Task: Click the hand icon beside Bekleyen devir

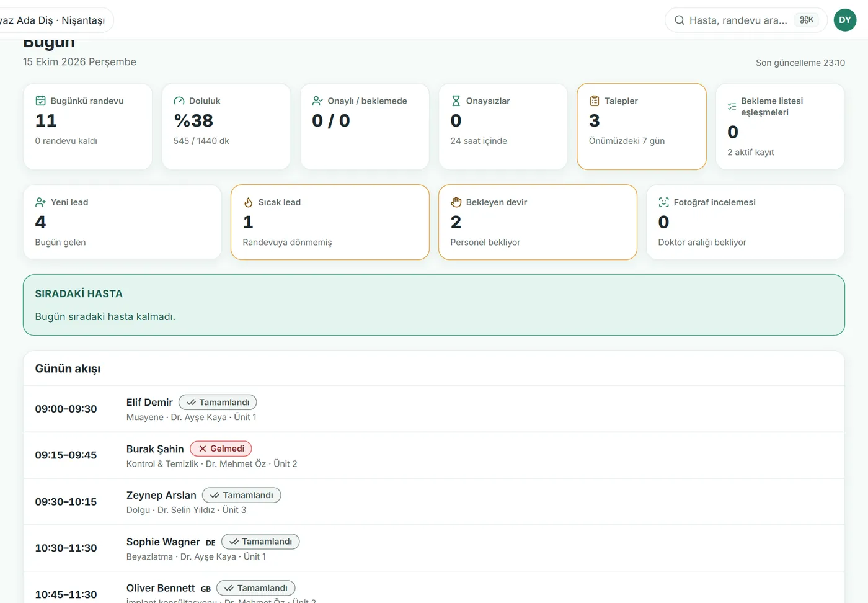Action: click(456, 202)
